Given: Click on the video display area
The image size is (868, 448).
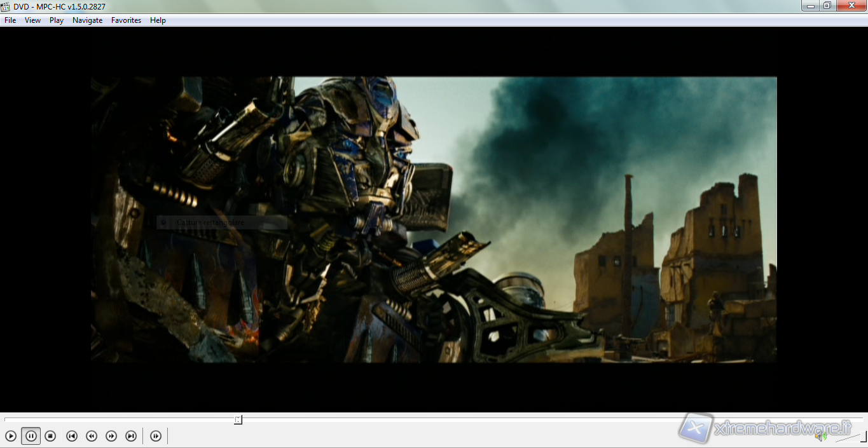Looking at the screenshot, I should coord(434,219).
